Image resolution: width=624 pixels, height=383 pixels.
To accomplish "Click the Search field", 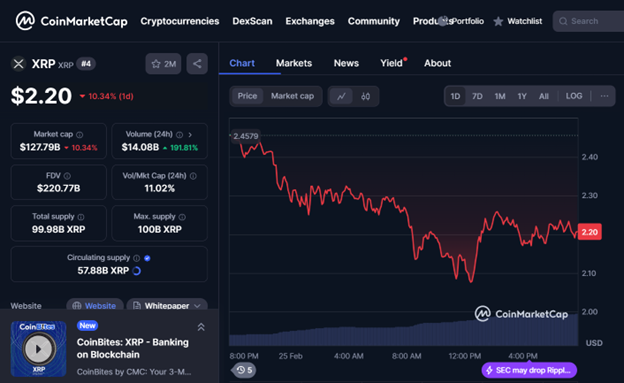I will tap(588, 21).
